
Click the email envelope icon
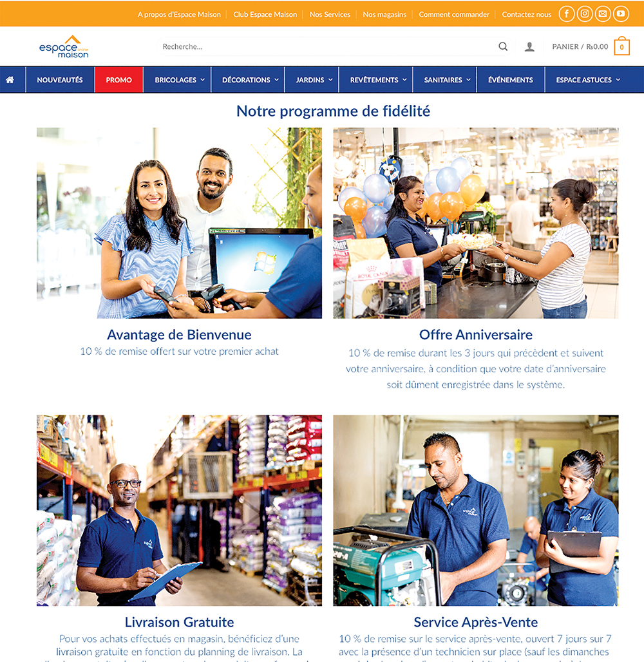click(603, 14)
